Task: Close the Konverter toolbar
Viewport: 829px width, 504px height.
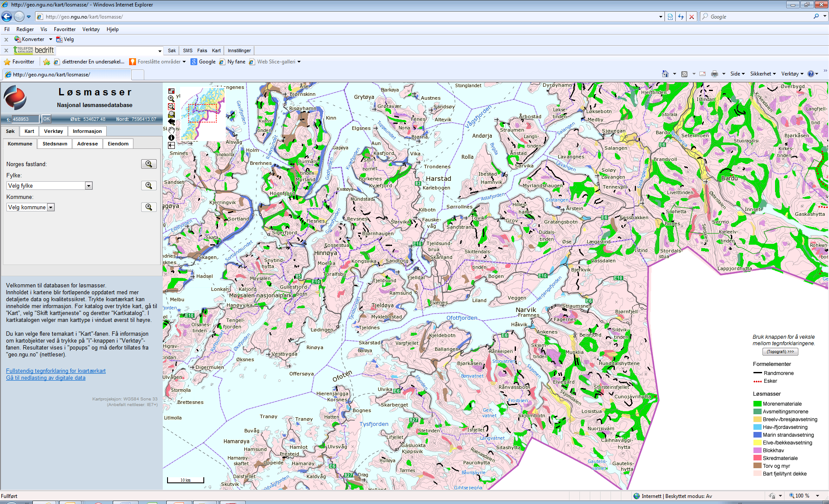Action: click(x=6, y=39)
